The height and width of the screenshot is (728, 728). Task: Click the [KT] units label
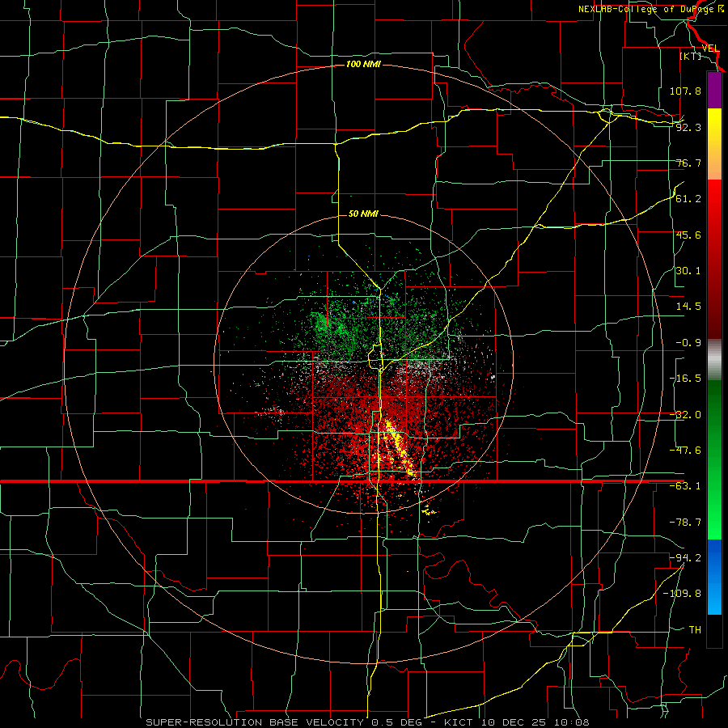690,56
